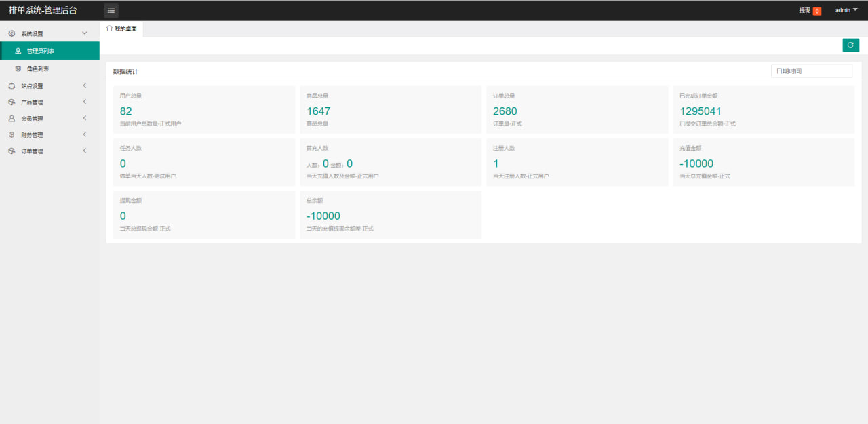868x424 pixels.
Task: Expand the 订单管理 submenu arrow
Action: click(84, 151)
